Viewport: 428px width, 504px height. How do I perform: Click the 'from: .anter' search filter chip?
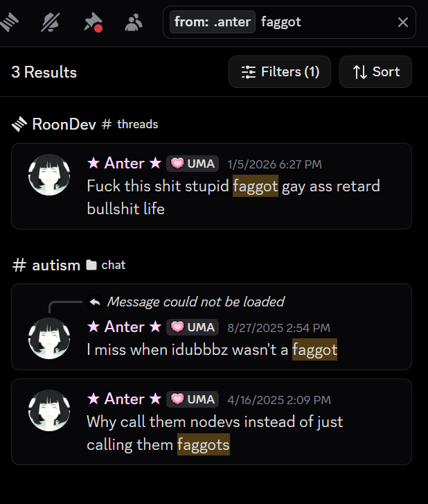tap(212, 22)
